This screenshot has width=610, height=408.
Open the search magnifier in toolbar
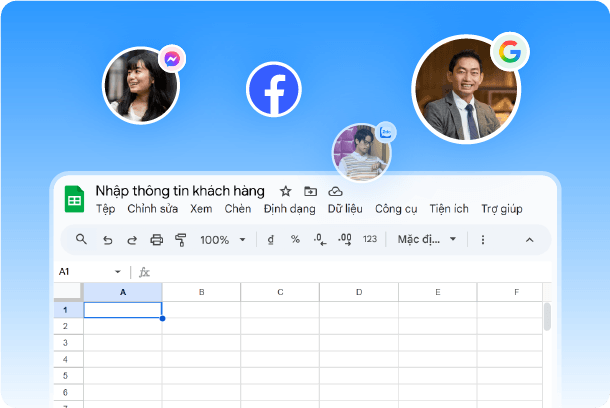pyautogui.click(x=81, y=239)
